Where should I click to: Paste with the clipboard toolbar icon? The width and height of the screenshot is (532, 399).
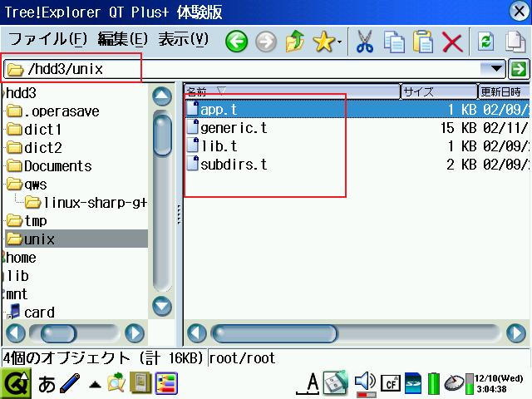tap(423, 42)
